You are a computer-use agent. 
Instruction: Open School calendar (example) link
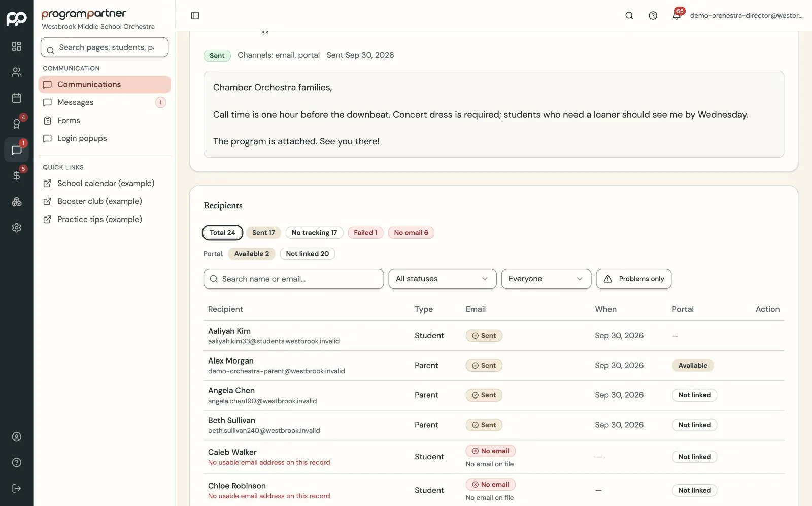click(105, 183)
